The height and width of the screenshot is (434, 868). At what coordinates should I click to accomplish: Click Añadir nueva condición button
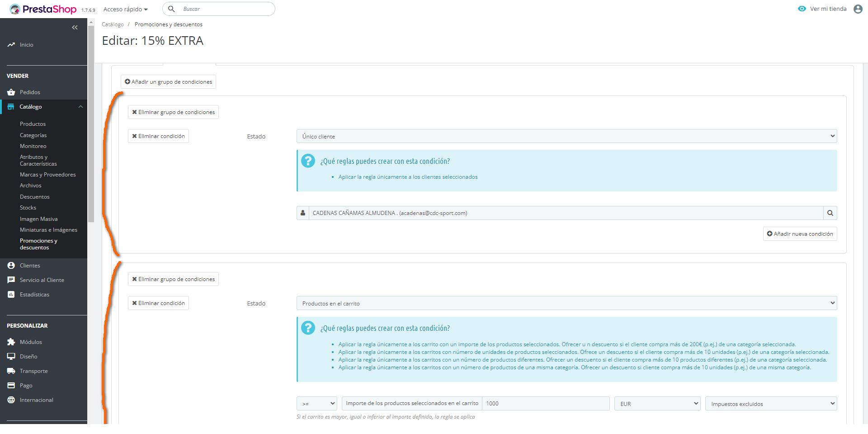[x=800, y=234]
